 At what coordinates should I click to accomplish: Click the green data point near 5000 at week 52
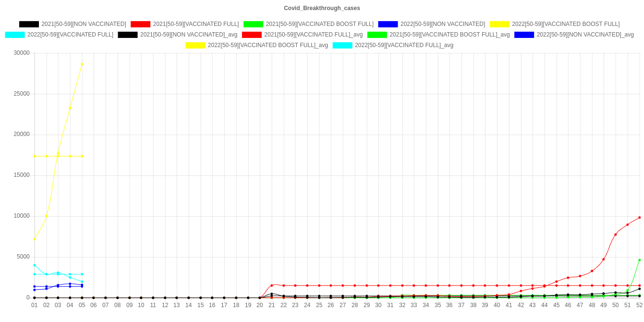point(639,260)
